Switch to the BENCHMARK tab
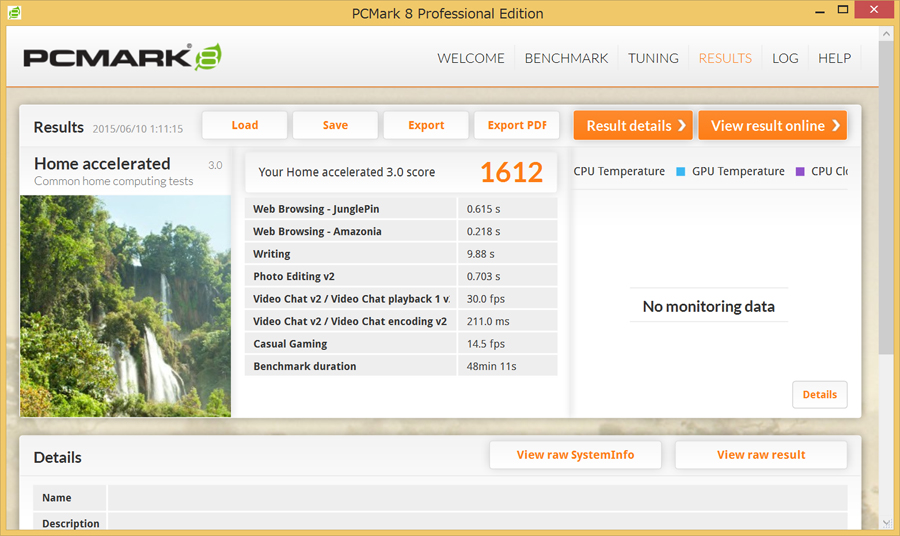Viewport: 900px width, 536px height. tap(566, 58)
